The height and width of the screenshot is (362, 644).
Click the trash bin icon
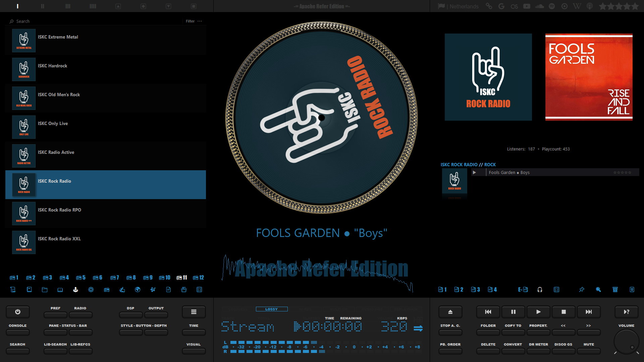(x=615, y=290)
